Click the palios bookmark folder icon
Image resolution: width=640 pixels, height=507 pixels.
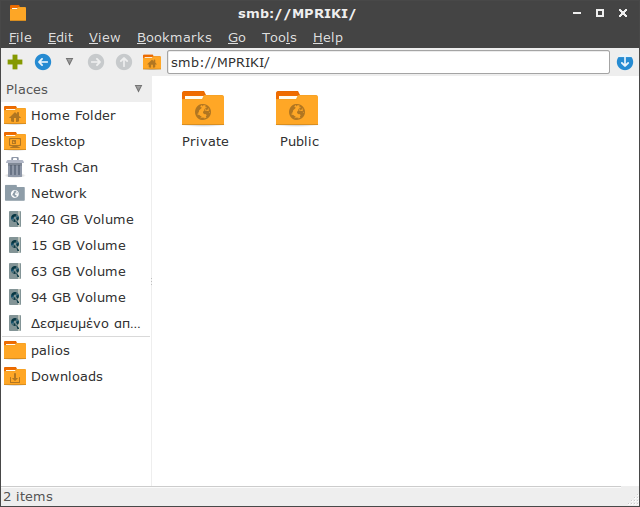click(x=15, y=350)
